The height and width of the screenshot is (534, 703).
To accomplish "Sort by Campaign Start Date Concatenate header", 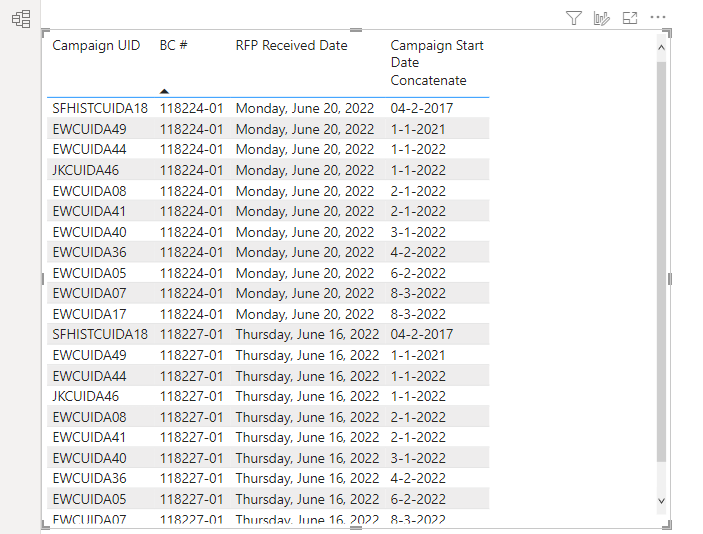I will coord(437,63).
